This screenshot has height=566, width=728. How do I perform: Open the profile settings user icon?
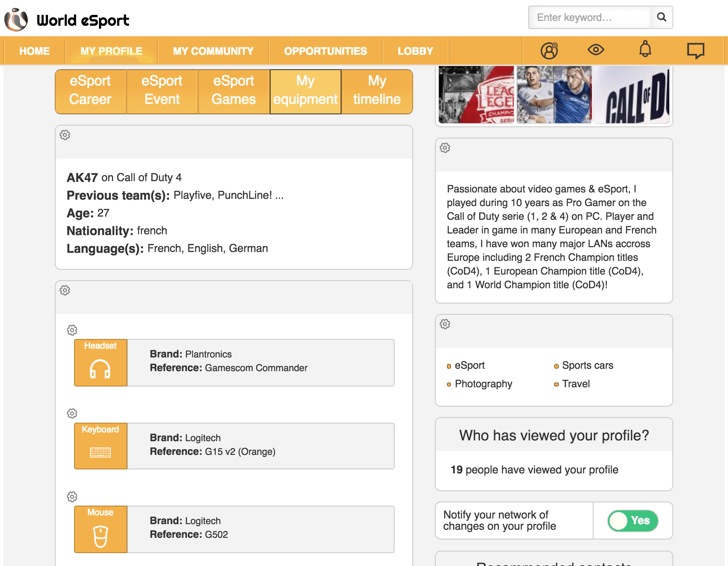tap(549, 51)
